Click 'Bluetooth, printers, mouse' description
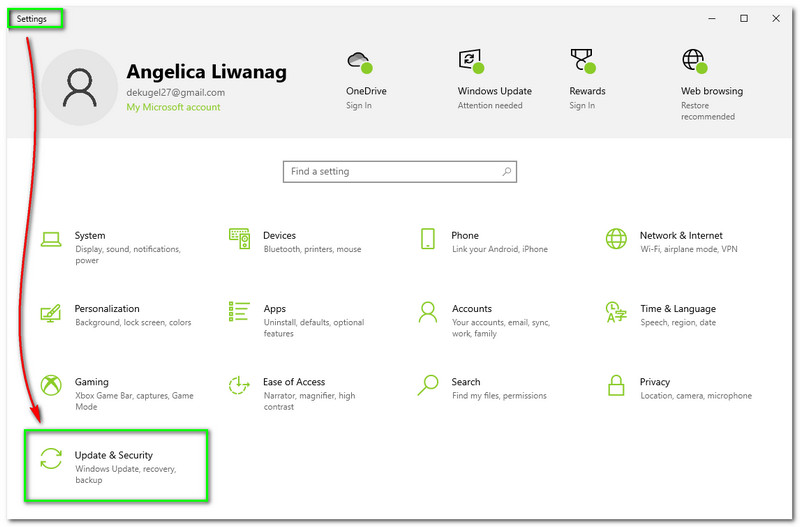 point(312,249)
